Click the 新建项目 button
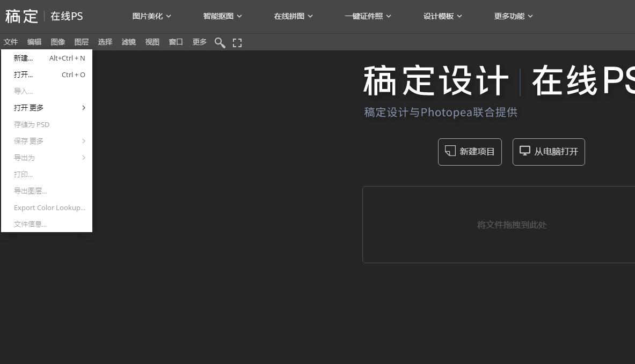635x364 pixels. coord(470,151)
